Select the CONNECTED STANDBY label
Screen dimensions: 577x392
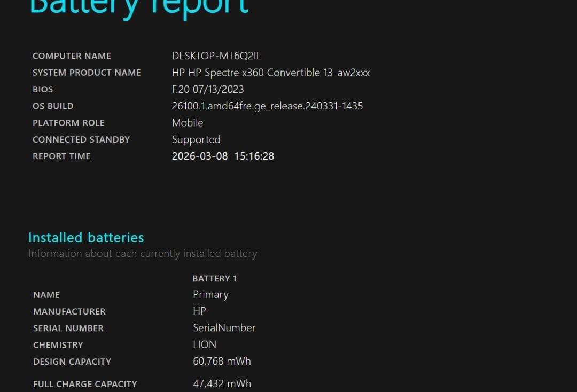click(x=81, y=140)
